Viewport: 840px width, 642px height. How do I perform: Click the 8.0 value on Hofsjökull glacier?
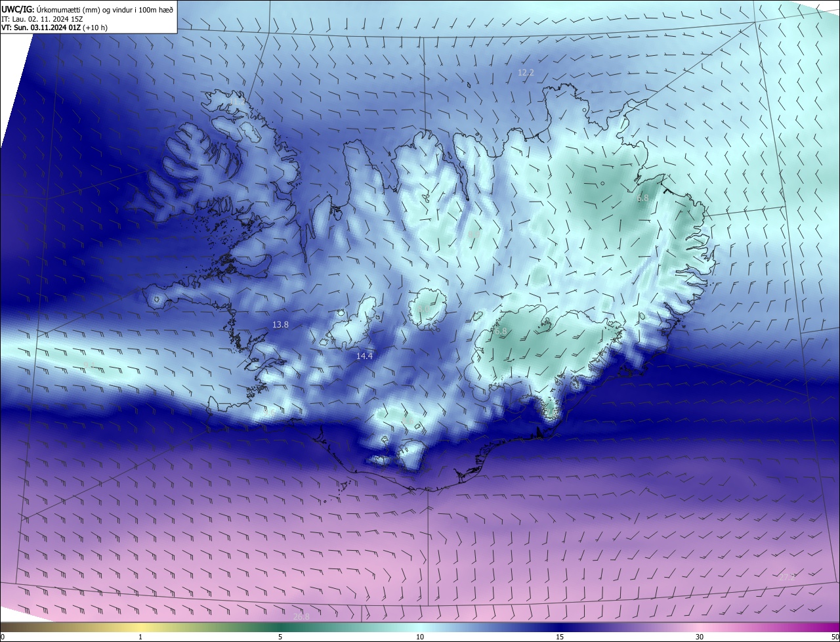tap(424, 309)
